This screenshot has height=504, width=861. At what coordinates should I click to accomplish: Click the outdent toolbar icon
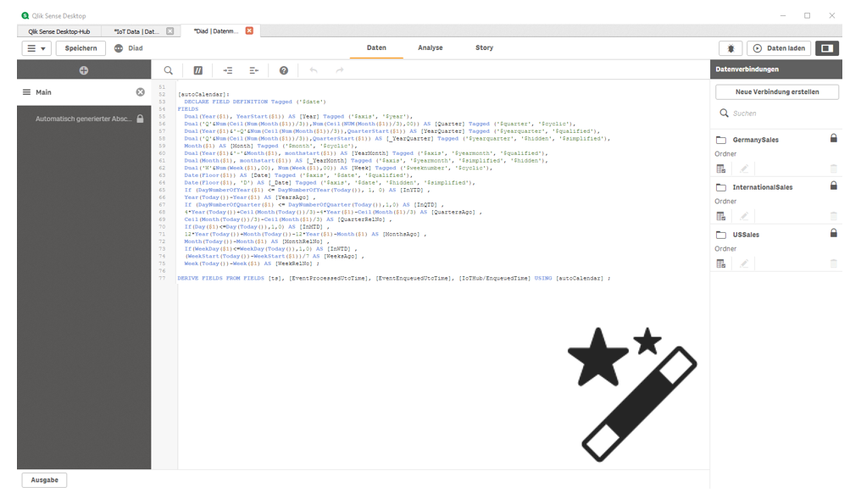click(x=253, y=70)
